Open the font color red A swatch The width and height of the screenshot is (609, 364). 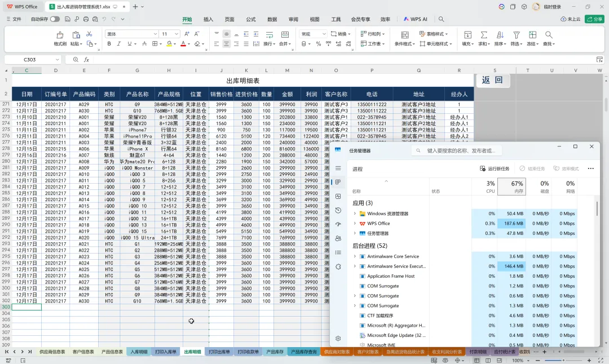point(183,44)
